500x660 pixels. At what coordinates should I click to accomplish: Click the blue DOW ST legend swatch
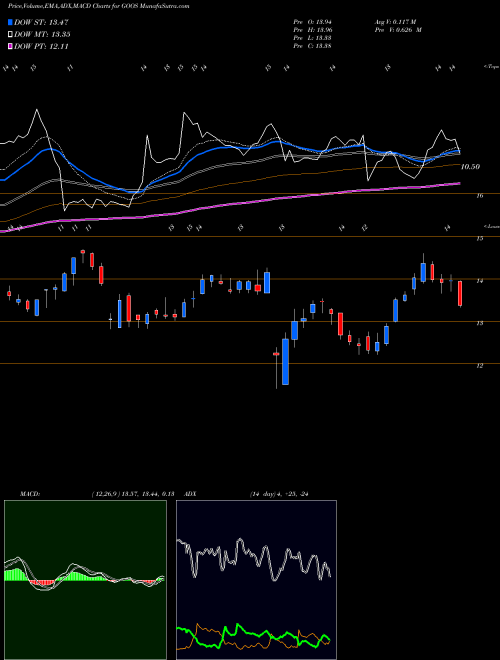[x=10, y=22]
